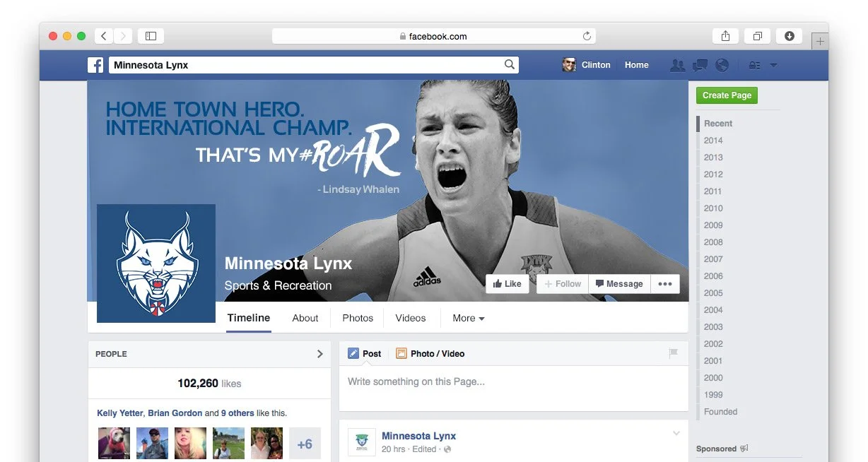
Task: Jump to 2014 in the timeline
Action: (x=713, y=141)
